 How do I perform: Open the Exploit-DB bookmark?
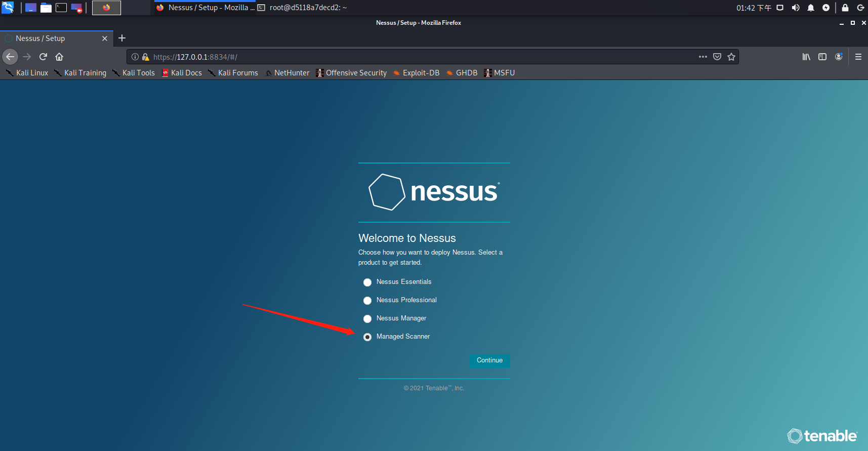click(416, 73)
